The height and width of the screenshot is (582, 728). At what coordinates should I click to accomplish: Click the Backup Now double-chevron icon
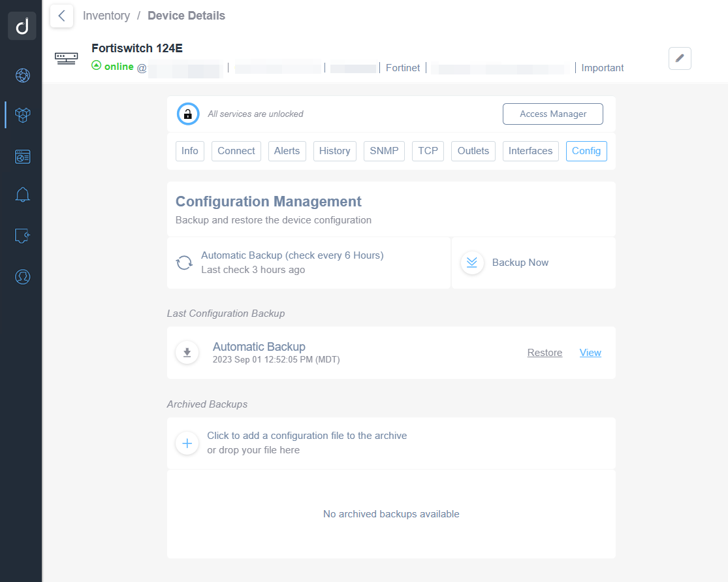pos(471,263)
